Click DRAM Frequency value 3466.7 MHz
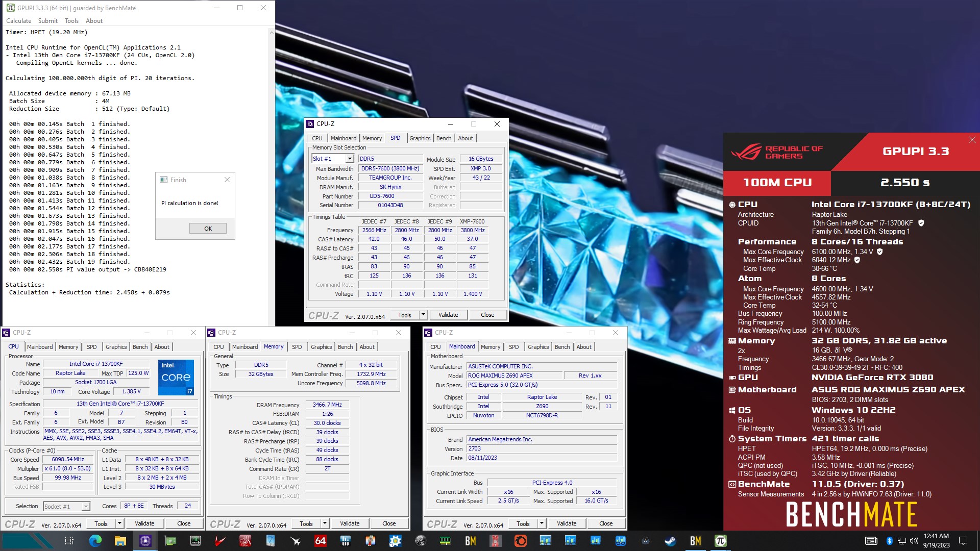The width and height of the screenshot is (980, 551). click(x=327, y=405)
